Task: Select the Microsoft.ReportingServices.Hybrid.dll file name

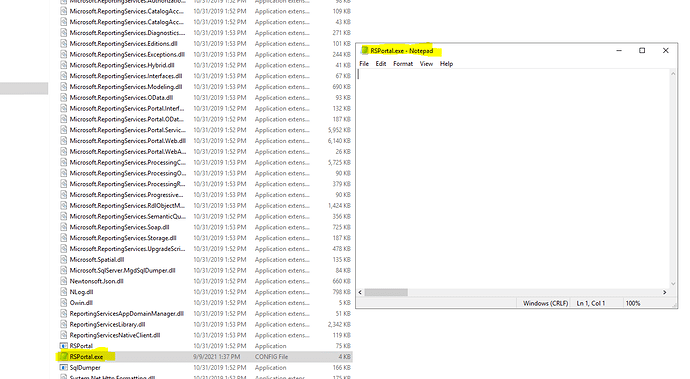Action: pos(122,65)
